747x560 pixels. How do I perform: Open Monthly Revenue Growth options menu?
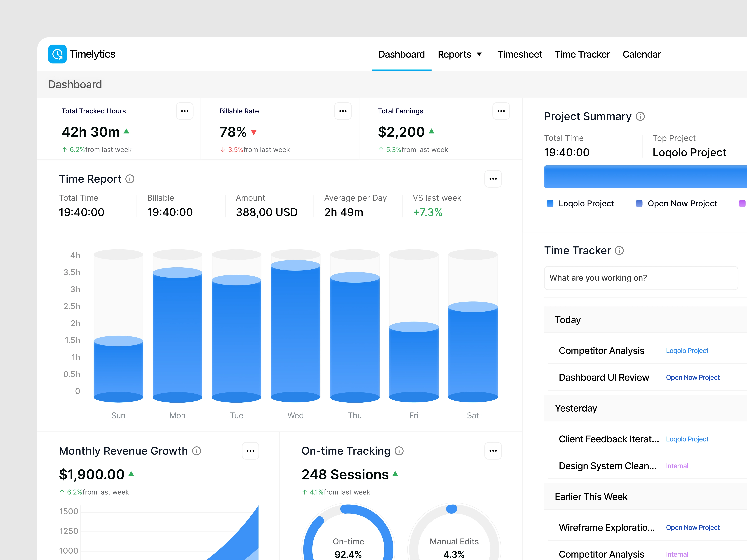pyautogui.click(x=250, y=451)
